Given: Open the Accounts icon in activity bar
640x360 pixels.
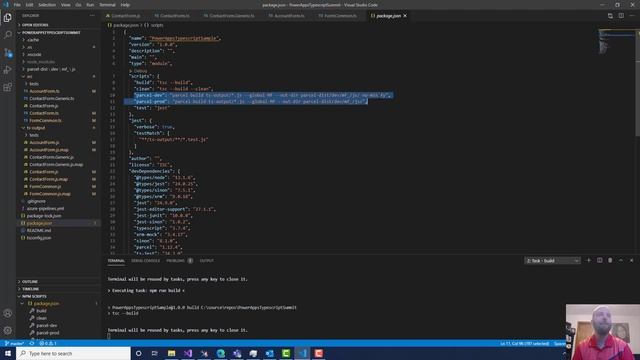Looking at the screenshot, I should [8, 313].
